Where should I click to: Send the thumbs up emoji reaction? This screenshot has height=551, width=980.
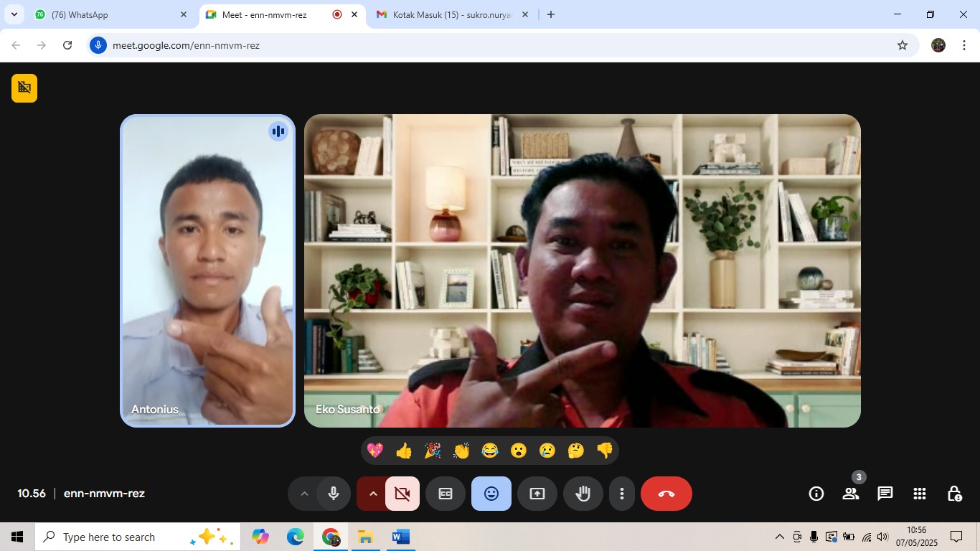[404, 451]
